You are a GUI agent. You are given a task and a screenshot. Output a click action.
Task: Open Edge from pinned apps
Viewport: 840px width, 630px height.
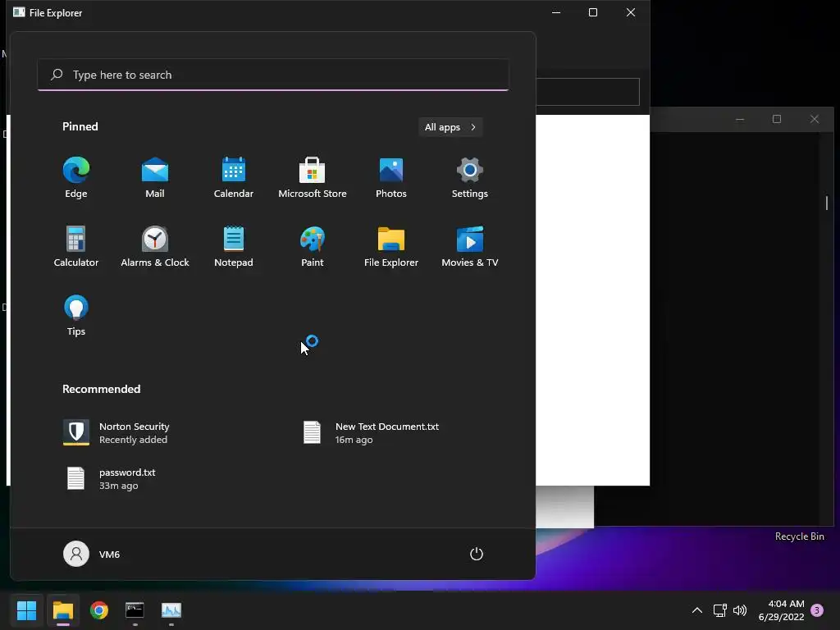click(x=76, y=178)
